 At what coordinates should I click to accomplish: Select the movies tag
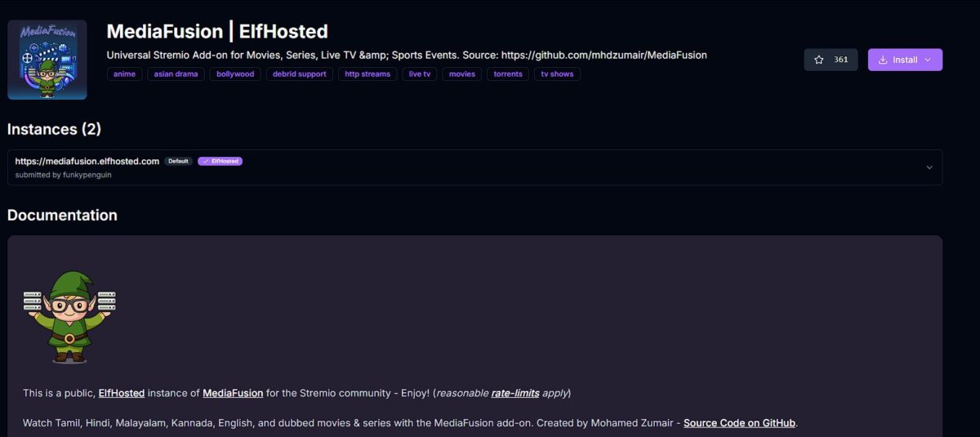click(462, 74)
